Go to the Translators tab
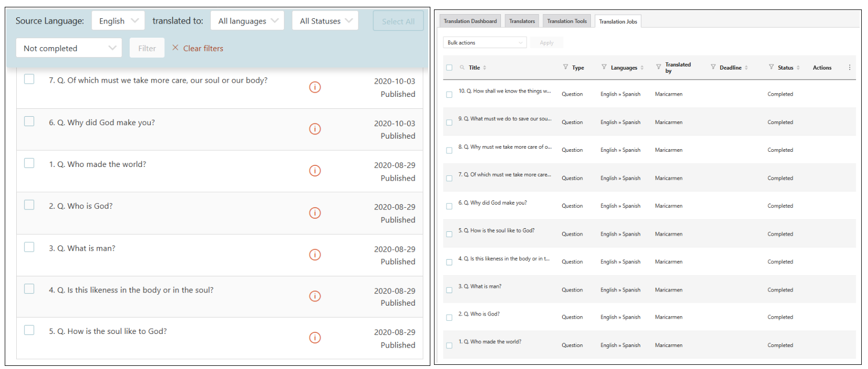 (x=522, y=21)
